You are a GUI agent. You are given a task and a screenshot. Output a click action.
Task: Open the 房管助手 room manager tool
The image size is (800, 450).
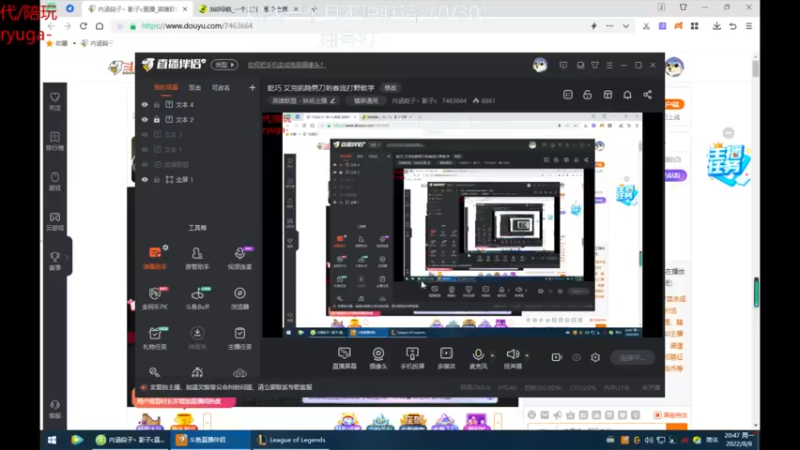197,258
